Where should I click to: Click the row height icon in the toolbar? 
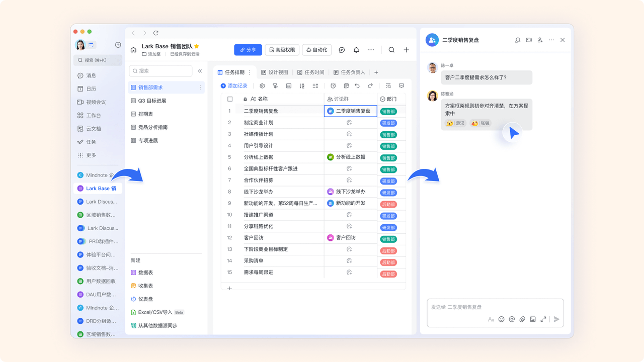pyautogui.click(x=315, y=86)
